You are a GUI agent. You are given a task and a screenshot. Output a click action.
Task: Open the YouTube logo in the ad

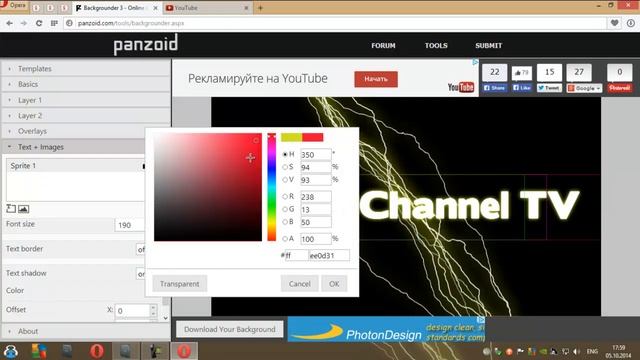tap(461, 87)
